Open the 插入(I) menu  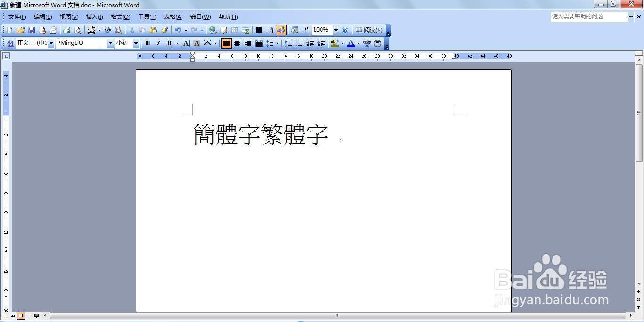94,17
